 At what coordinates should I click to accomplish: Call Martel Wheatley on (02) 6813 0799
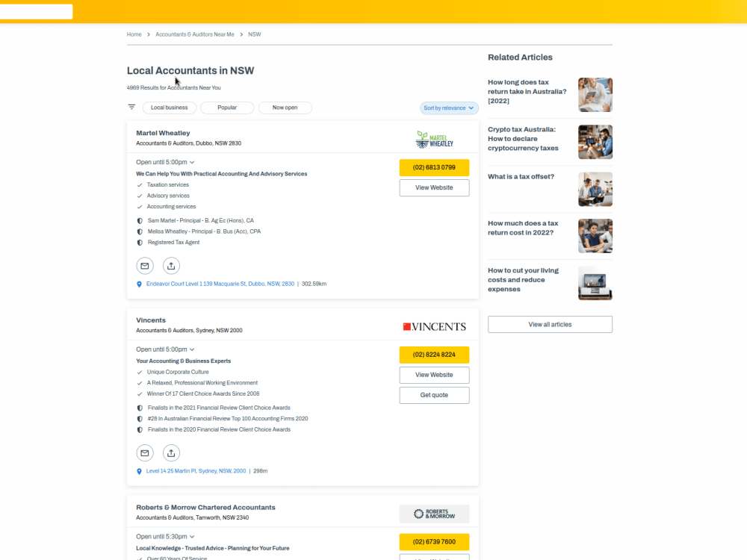pos(435,167)
